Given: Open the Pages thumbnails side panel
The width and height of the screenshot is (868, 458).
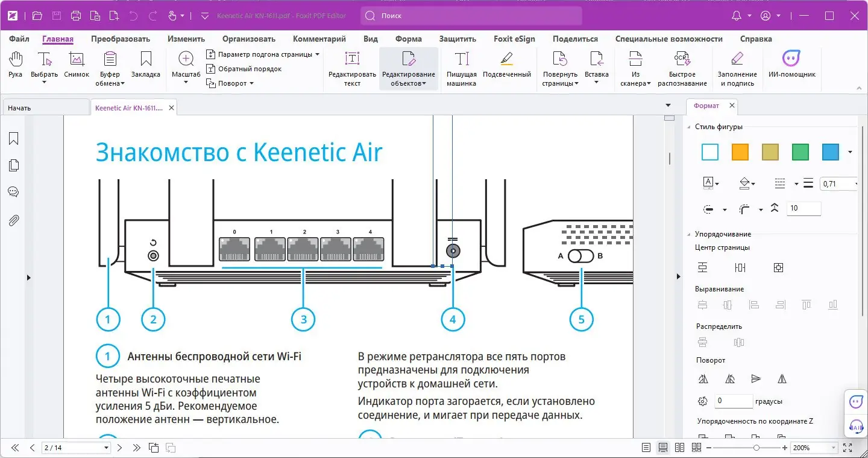Looking at the screenshot, I should (x=13, y=165).
